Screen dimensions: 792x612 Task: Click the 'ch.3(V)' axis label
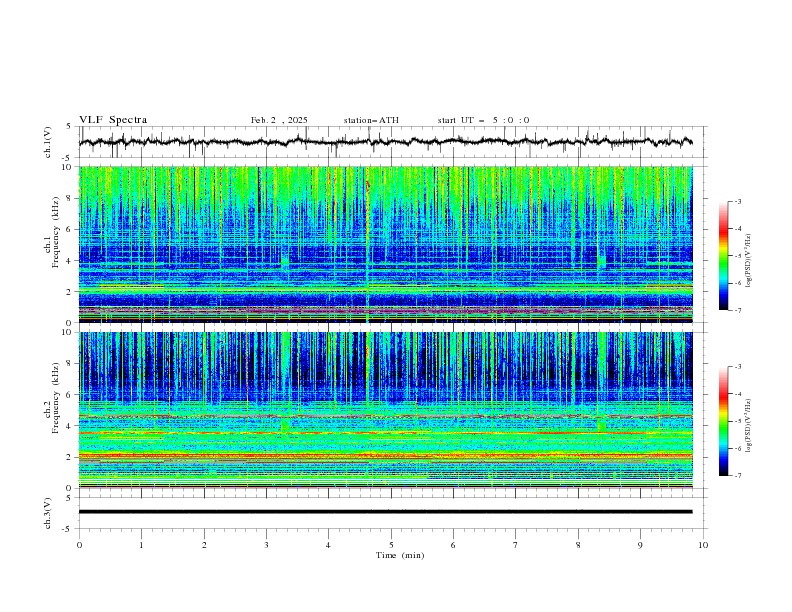[48, 513]
